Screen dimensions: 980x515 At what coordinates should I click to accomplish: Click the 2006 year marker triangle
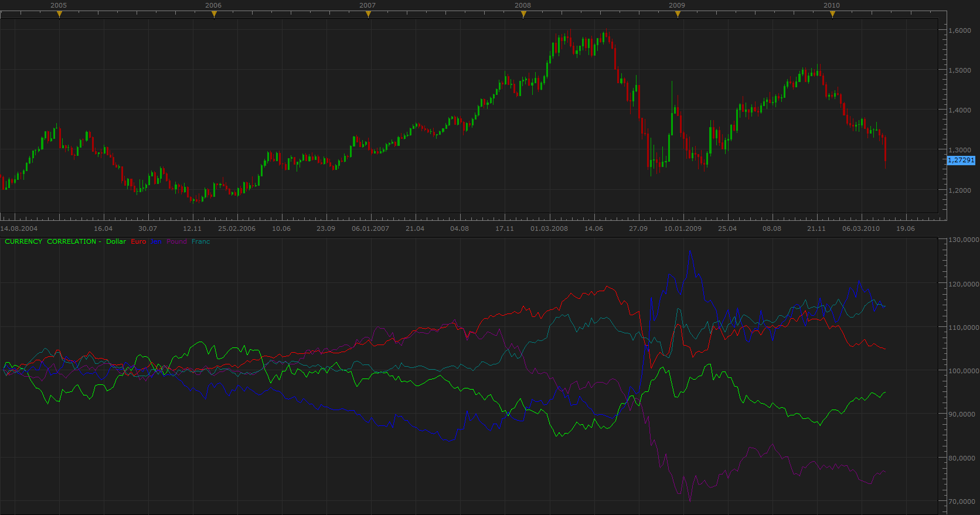click(x=214, y=15)
